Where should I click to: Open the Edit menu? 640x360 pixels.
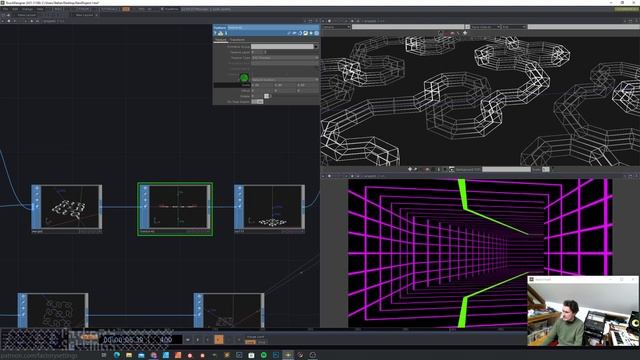click(x=16, y=9)
